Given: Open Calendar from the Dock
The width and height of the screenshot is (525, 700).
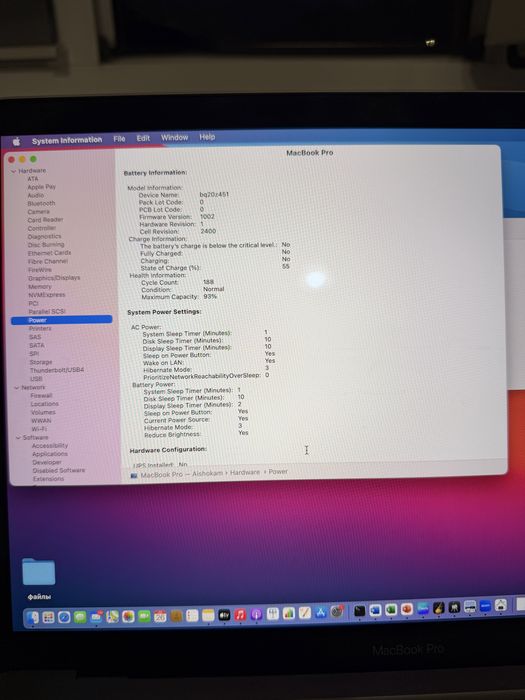Looking at the screenshot, I should pyautogui.click(x=160, y=617).
